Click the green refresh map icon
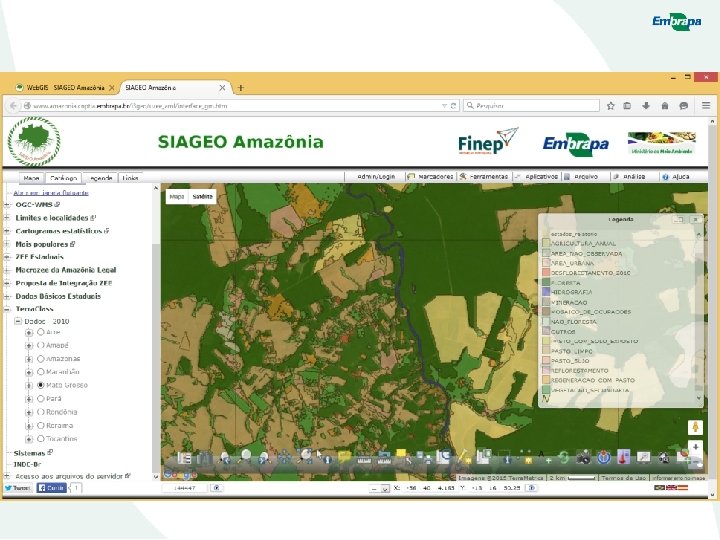 point(564,458)
